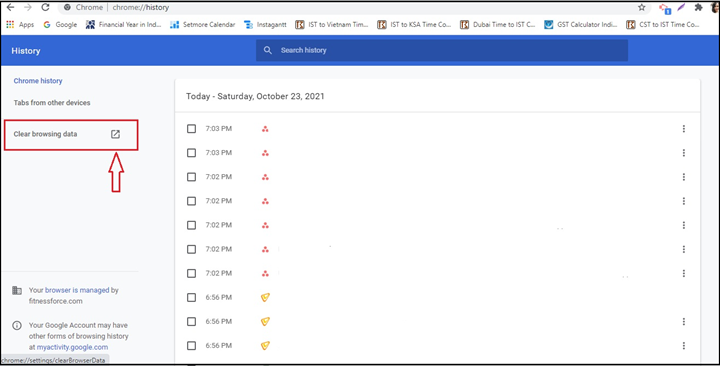Check the box of the third 7:02 PM entry
Viewport: 720px width, 366px height.
(x=191, y=225)
